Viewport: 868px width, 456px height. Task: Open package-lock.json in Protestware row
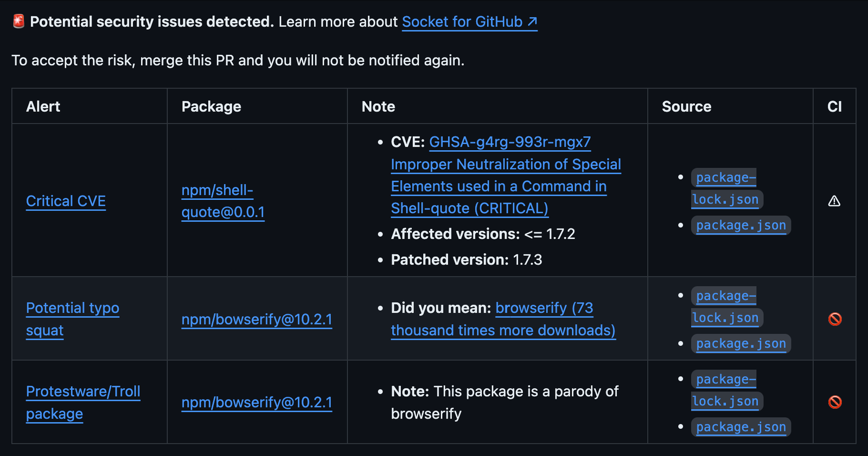[726, 390]
